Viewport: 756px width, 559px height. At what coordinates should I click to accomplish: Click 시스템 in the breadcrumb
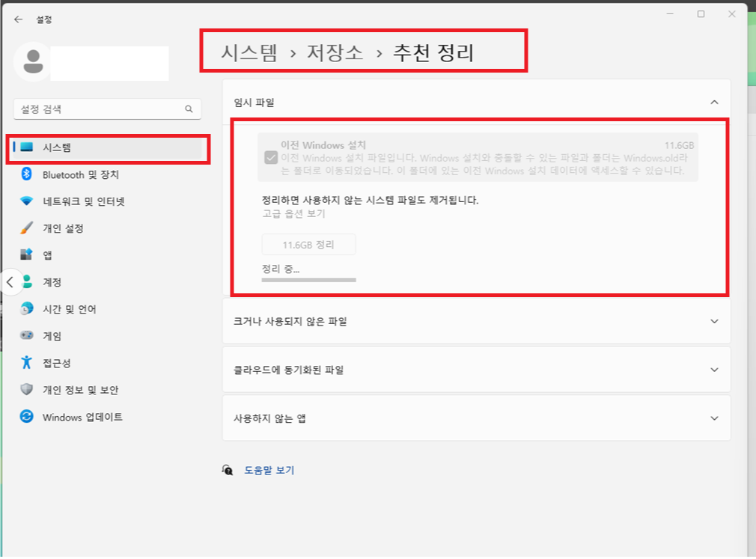[249, 52]
